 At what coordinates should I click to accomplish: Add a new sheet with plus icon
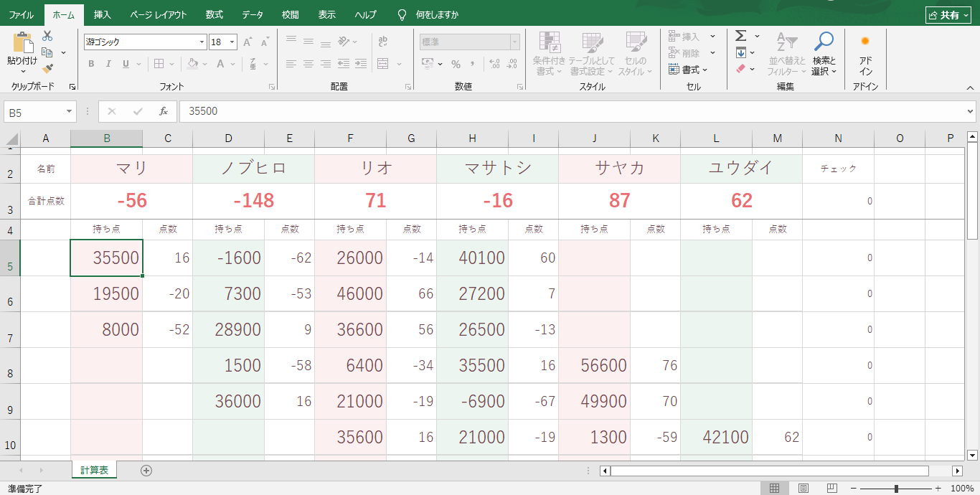click(x=146, y=471)
